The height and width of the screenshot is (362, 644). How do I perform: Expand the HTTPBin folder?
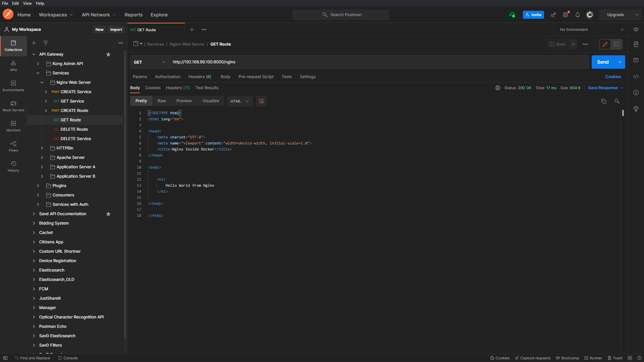[42, 148]
